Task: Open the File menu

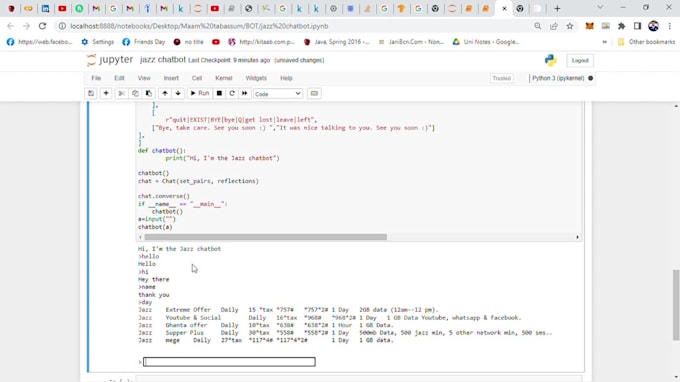Action: tap(96, 78)
